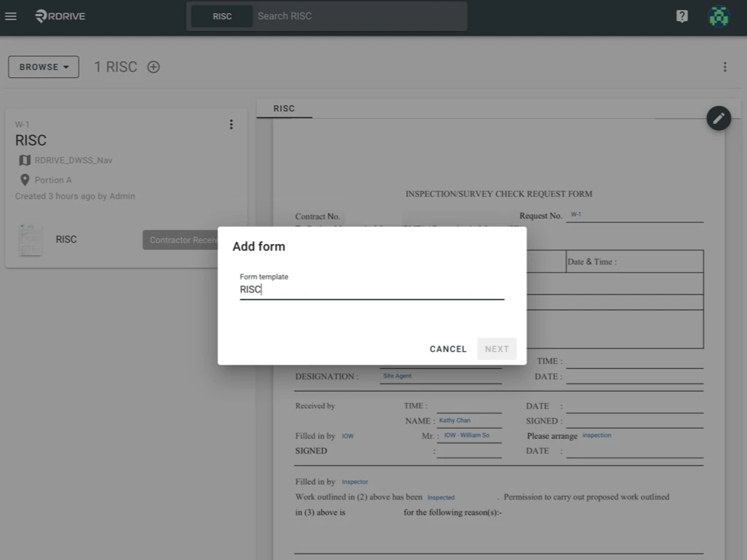Switch to the RISC tab
The width and height of the screenshot is (747, 560).
(x=284, y=108)
